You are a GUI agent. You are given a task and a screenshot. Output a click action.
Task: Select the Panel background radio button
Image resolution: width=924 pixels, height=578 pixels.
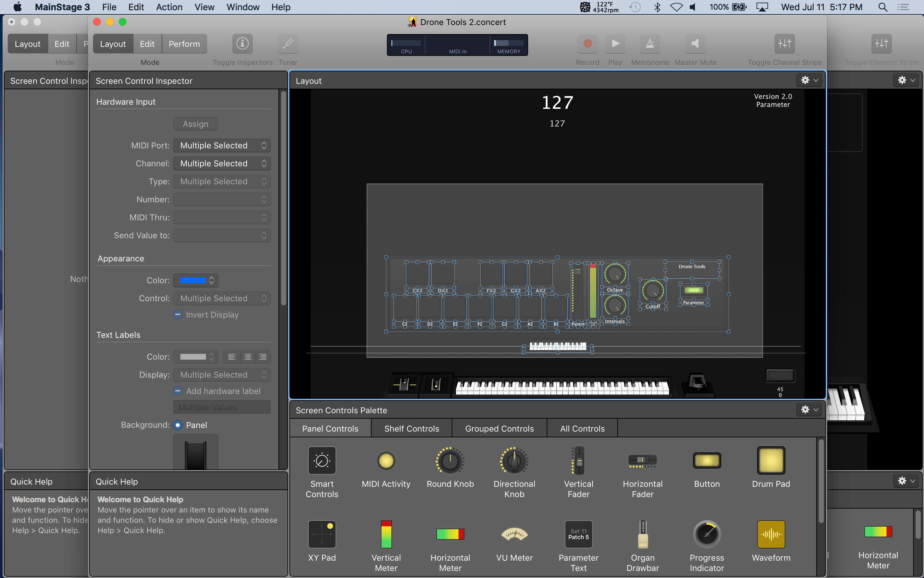tap(177, 425)
